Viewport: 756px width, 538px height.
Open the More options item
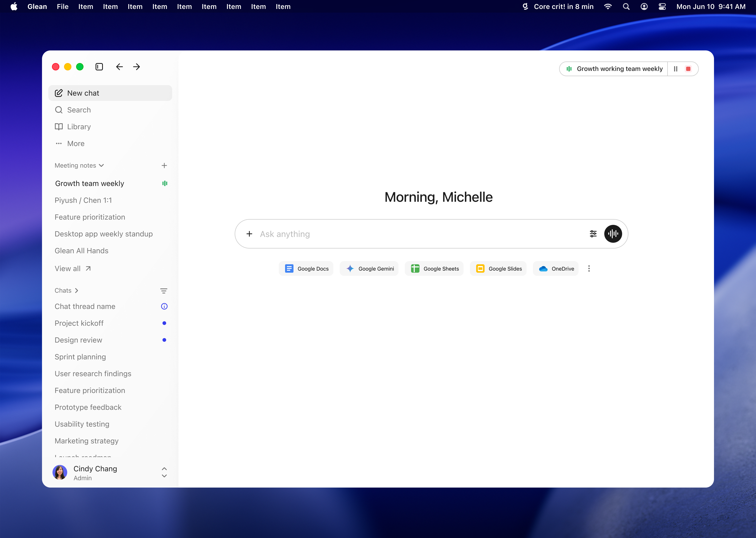tap(110, 143)
